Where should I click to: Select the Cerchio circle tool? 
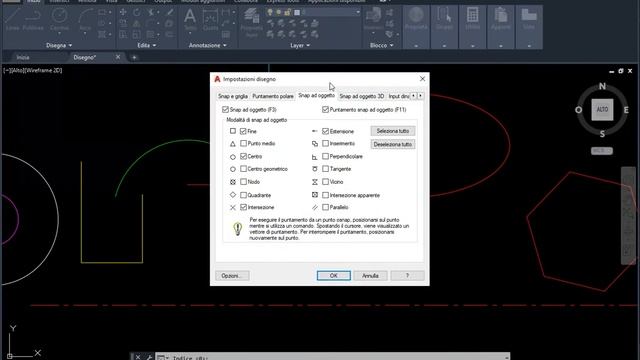coord(60,20)
